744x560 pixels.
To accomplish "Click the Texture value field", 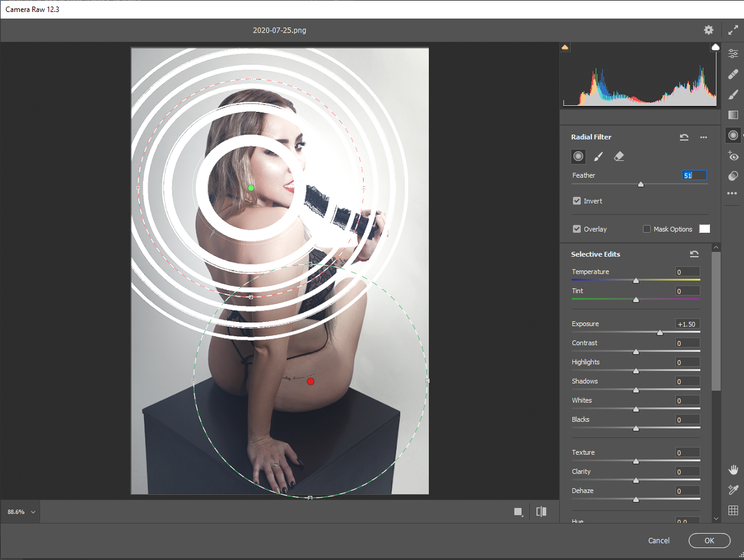I will tap(687, 452).
